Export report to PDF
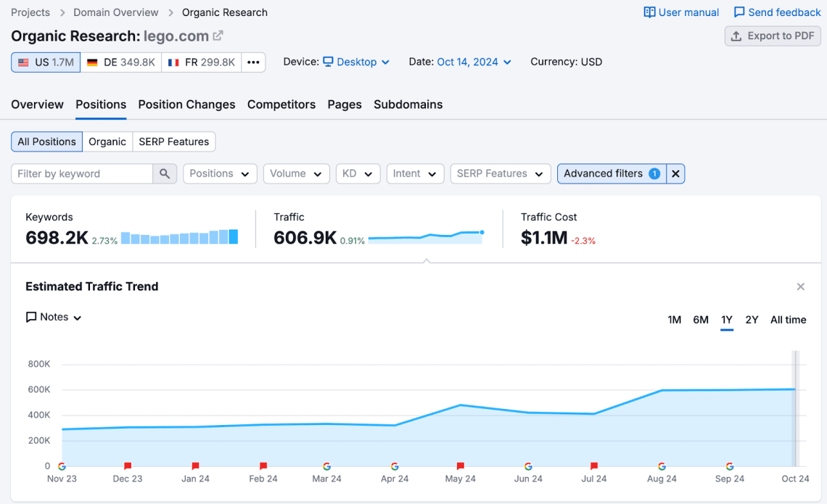The width and height of the screenshot is (827, 504). (773, 36)
